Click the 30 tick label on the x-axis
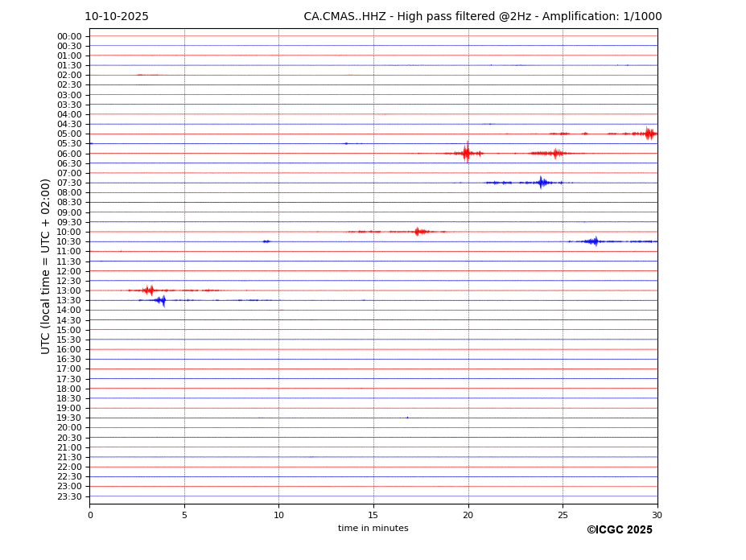The height and width of the screenshot is (560, 746). click(657, 515)
